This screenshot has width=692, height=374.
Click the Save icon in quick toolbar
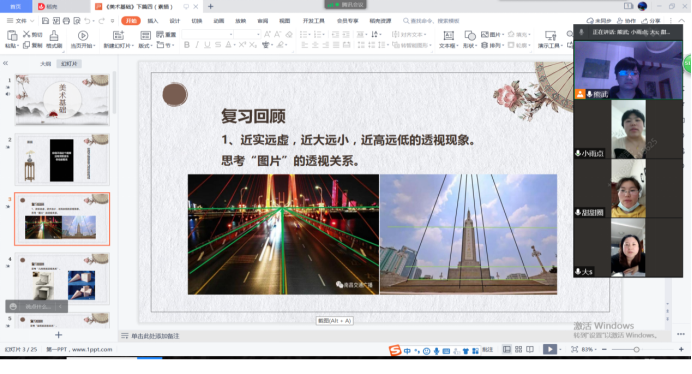tap(45, 21)
